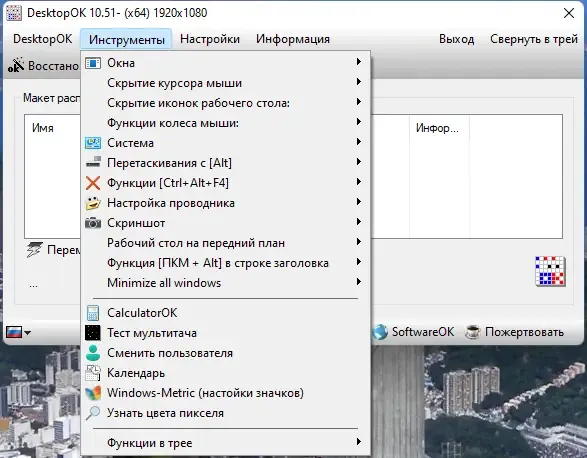Open the Информация menu

click(293, 39)
